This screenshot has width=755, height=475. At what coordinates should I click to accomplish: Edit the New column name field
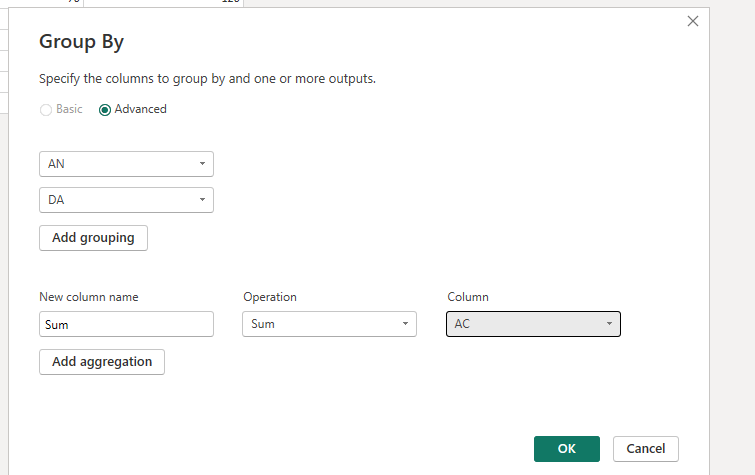pyautogui.click(x=126, y=324)
